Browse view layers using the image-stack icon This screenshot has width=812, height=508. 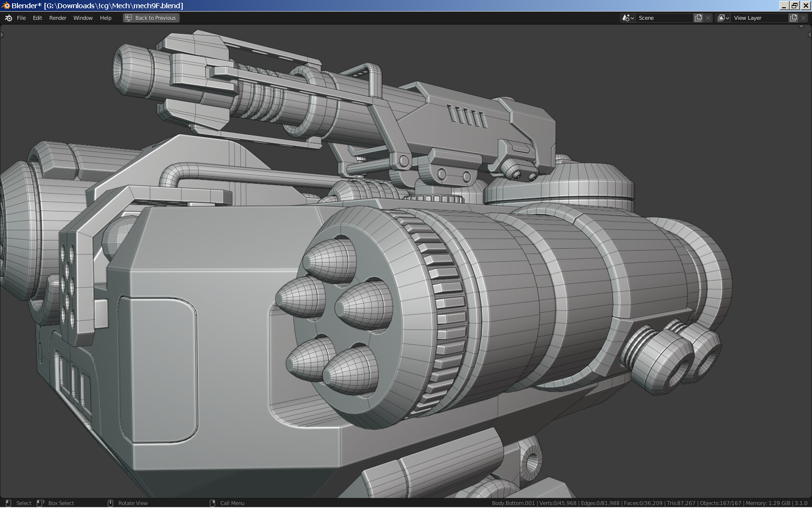pos(722,18)
